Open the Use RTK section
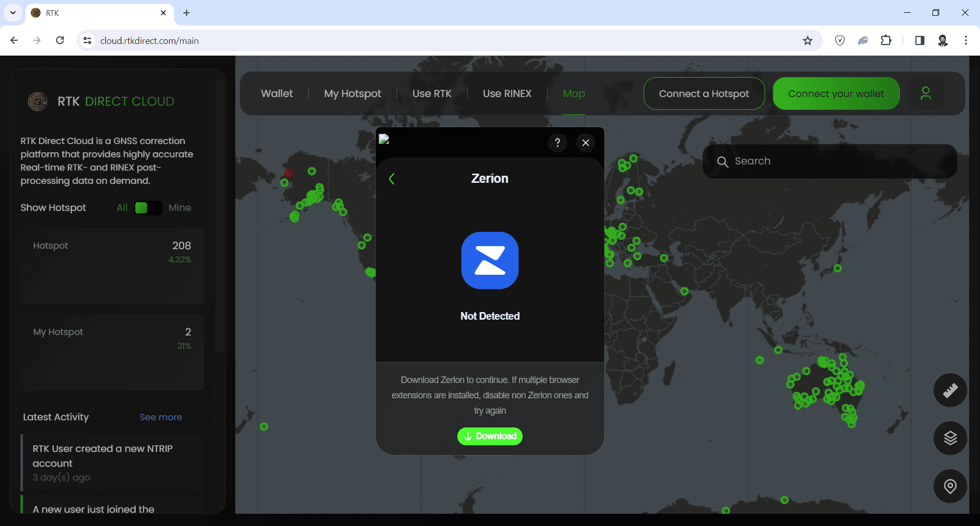The height and width of the screenshot is (526, 980). pos(432,93)
